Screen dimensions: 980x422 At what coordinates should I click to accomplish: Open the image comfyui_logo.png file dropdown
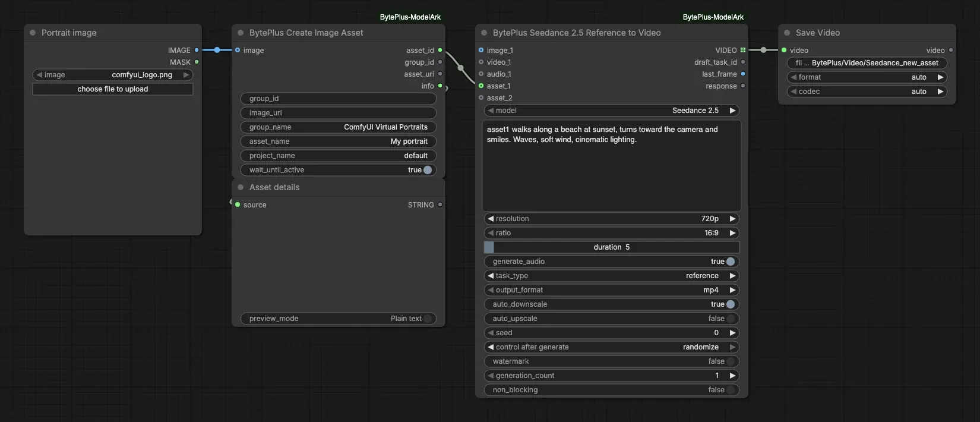point(113,75)
